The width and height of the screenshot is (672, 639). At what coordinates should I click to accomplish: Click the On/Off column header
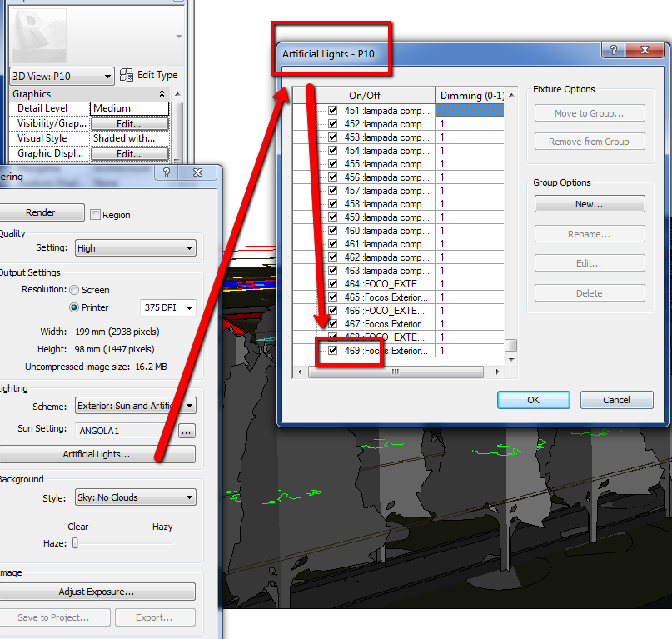pyautogui.click(x=364, y=95)
